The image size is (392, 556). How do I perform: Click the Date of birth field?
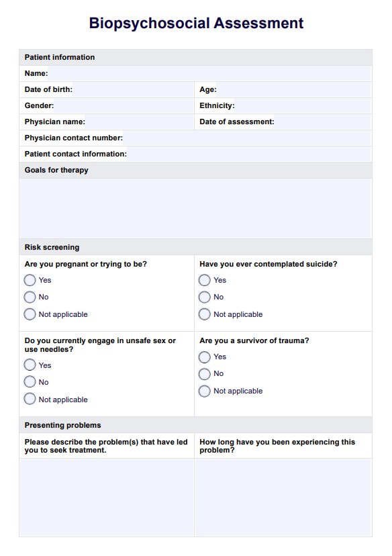tap(133, 90)
